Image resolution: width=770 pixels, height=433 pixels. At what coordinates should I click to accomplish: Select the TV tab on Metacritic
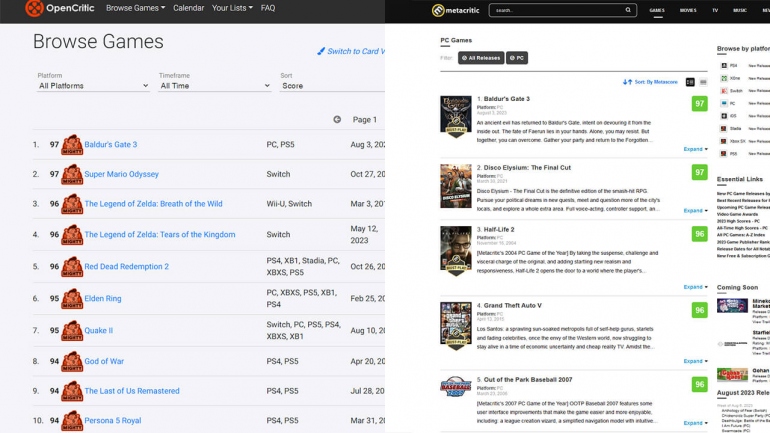coord(715,10)
